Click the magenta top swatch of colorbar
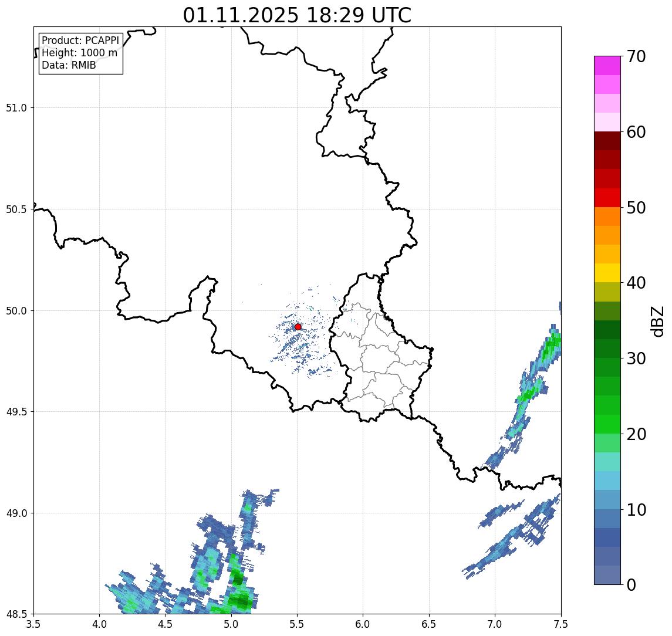The height and width of the screenshot is (636, 672). click(x=607, y=66)
